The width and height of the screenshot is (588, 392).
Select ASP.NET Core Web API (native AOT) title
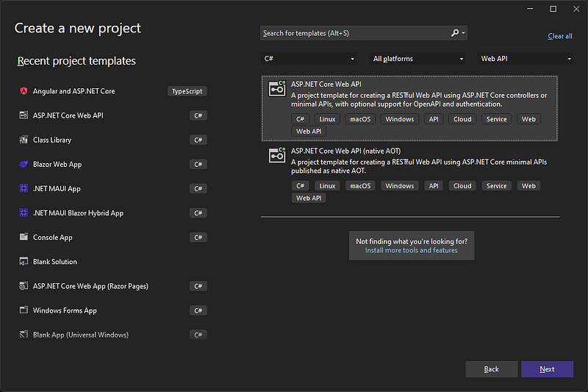pos(345,152)
